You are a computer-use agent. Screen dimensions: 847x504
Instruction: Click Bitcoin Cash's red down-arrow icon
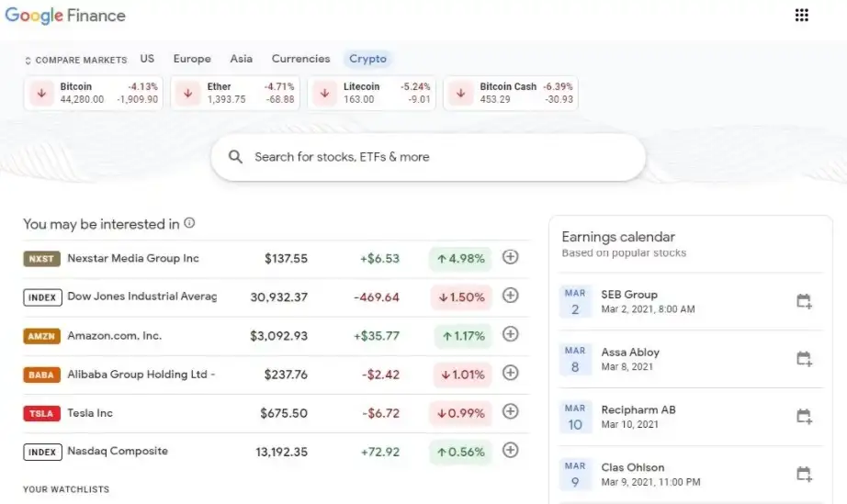(461, 93)
